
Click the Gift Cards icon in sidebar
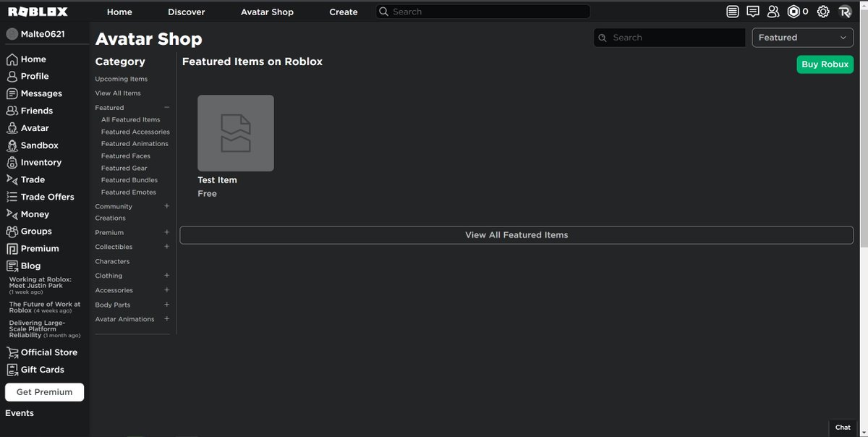point(12,369)
